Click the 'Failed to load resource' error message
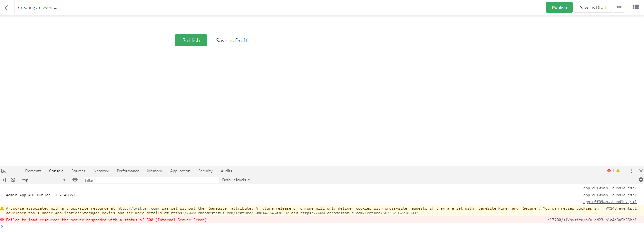The image size is (644, 232). [x=106, y=220]
